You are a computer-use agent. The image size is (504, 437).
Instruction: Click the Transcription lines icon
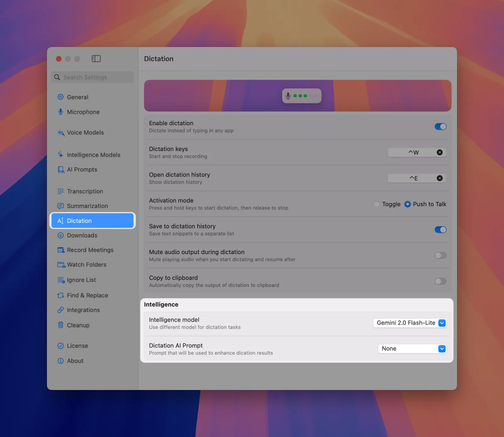click(60, 191)
